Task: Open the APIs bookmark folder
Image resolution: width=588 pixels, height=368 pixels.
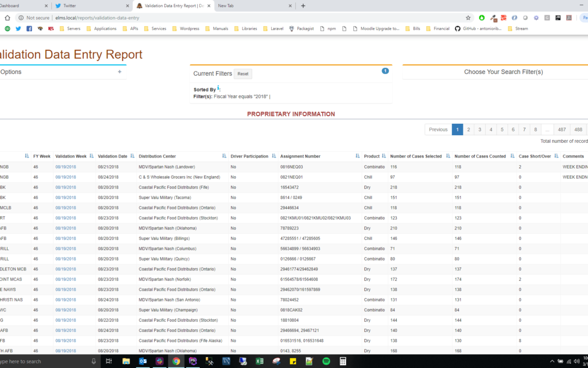Action: [131, 28]
